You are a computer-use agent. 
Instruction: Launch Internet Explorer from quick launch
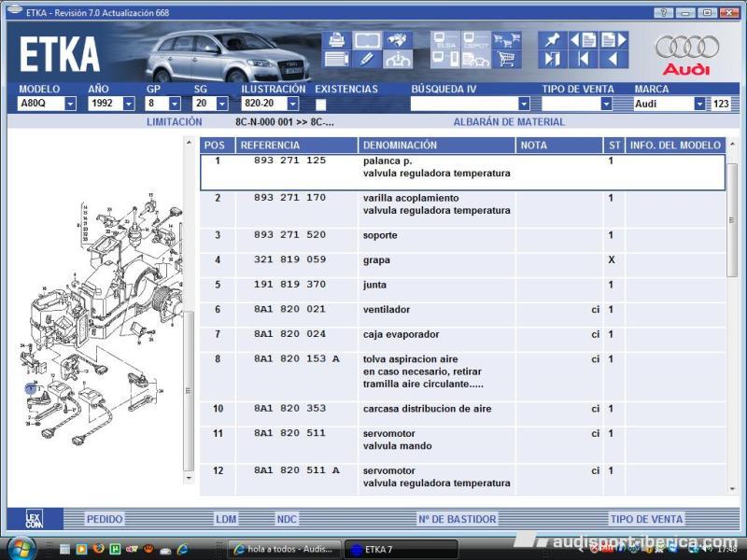point(182,549)
